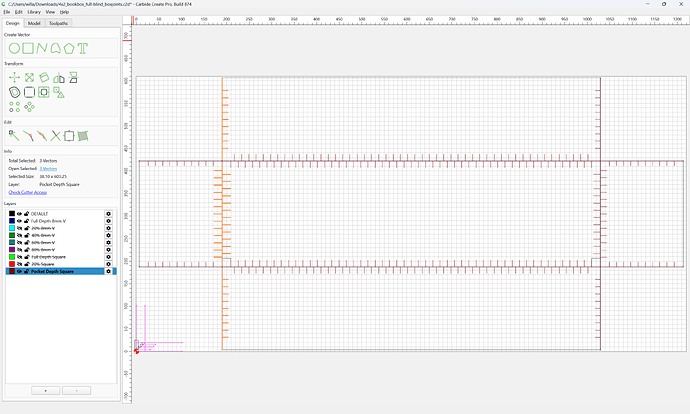
Task: Add a new layer with plus button
Action: click(46, 391)
